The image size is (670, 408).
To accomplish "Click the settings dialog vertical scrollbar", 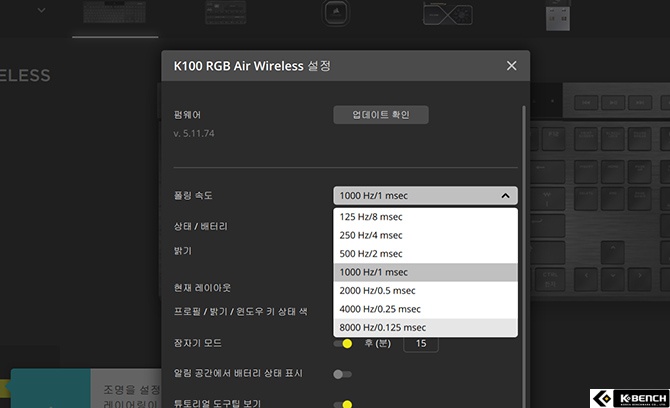I will 524,256.
